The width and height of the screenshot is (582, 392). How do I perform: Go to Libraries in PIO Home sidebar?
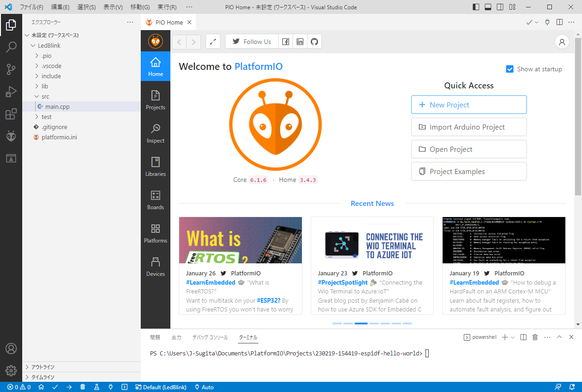[156, 167]
